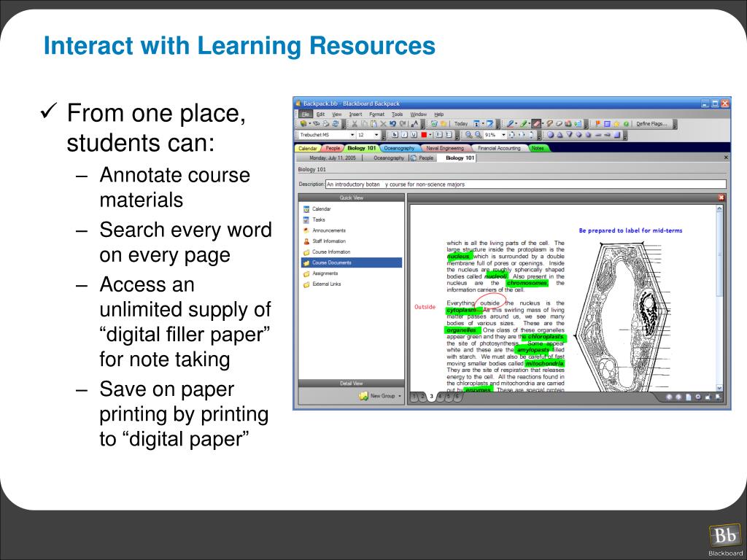Toggle Bold formatting button
The image size is (747, 560).
click(x=395, y=135)
